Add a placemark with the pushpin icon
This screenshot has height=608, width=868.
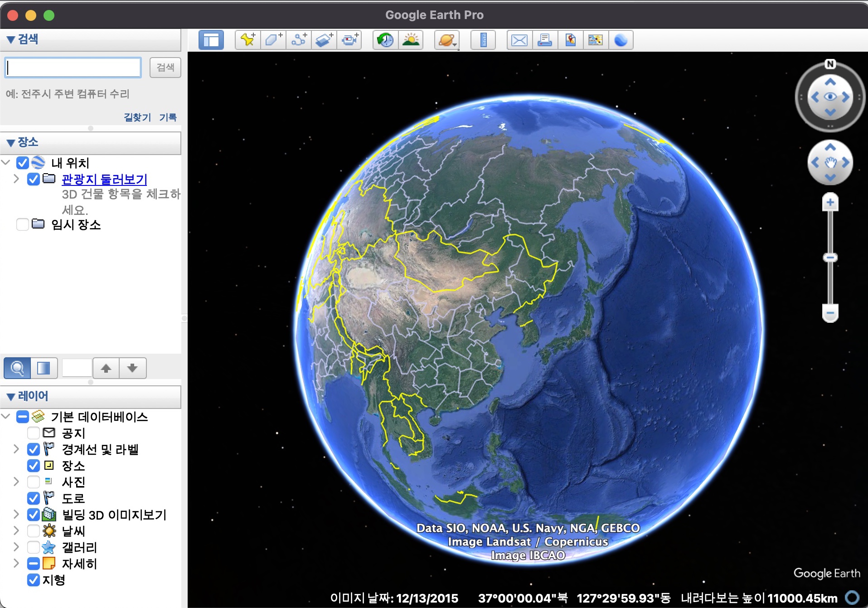click(248, 40)
